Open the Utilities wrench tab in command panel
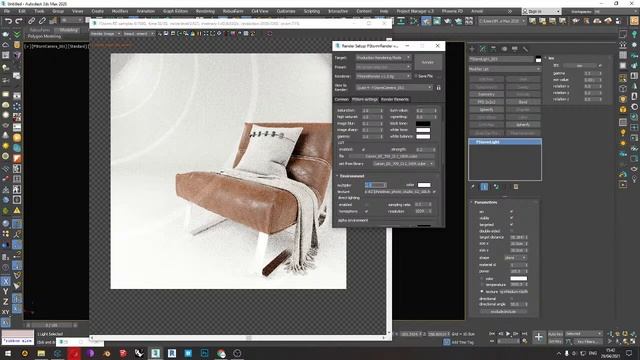The image size is (640, 360). click(x=525, y=49)
